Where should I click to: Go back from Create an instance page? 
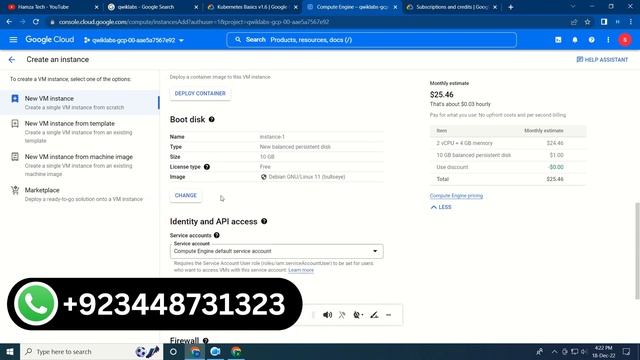click(12, 60)
